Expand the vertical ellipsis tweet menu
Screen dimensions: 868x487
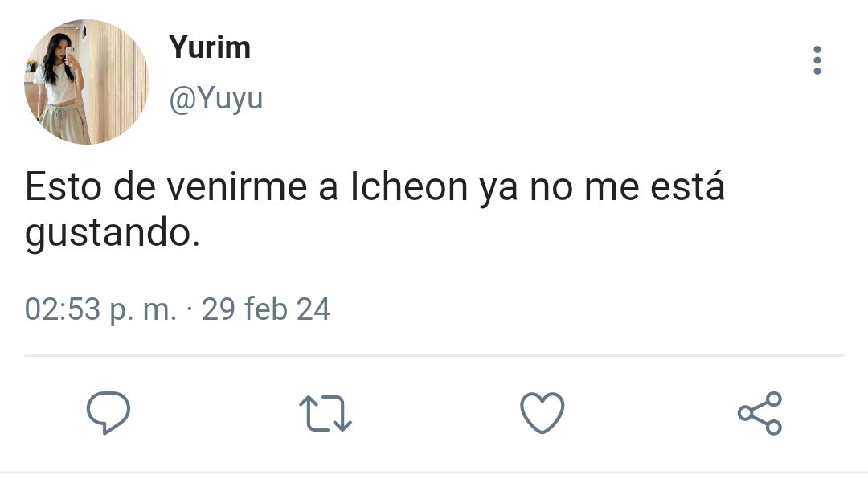(817, 60)
